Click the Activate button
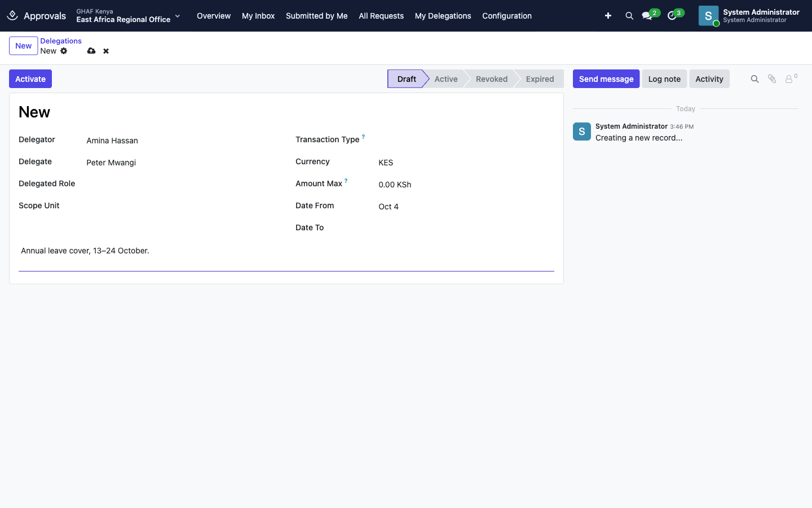 pos(30,79)
